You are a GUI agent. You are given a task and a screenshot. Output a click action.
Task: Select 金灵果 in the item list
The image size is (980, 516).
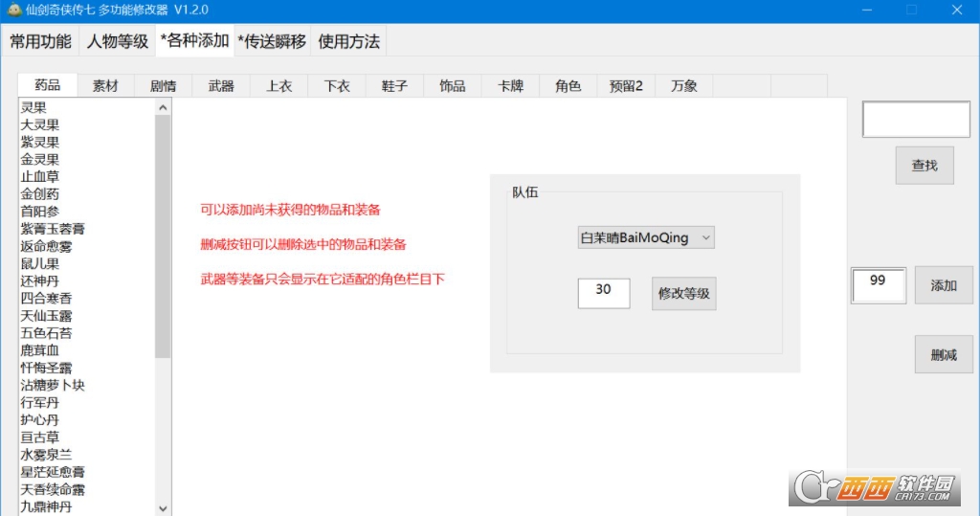pos(40,160)
